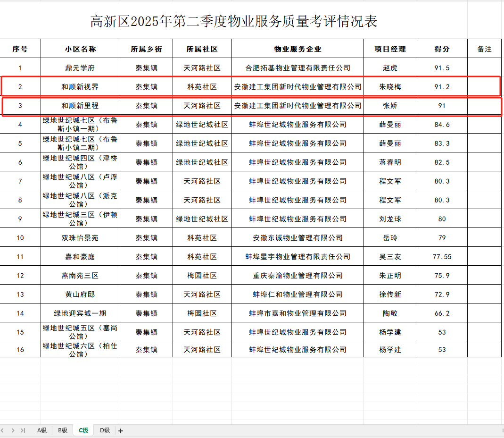Screen dimensions: 504x438
Task: Select the 重庆秦渝物业管理有限公司 cell
Action: (297, 276)
